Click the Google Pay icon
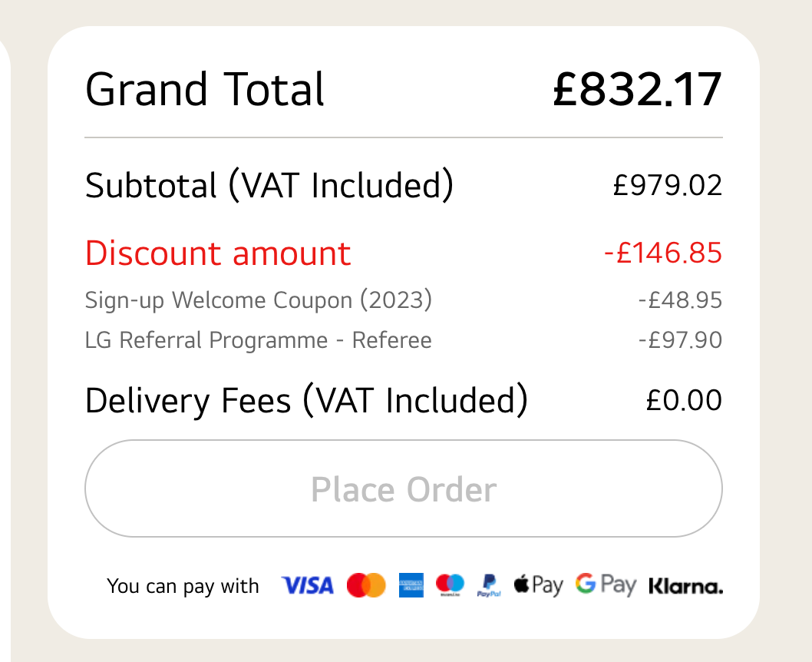 click(606, 586)
